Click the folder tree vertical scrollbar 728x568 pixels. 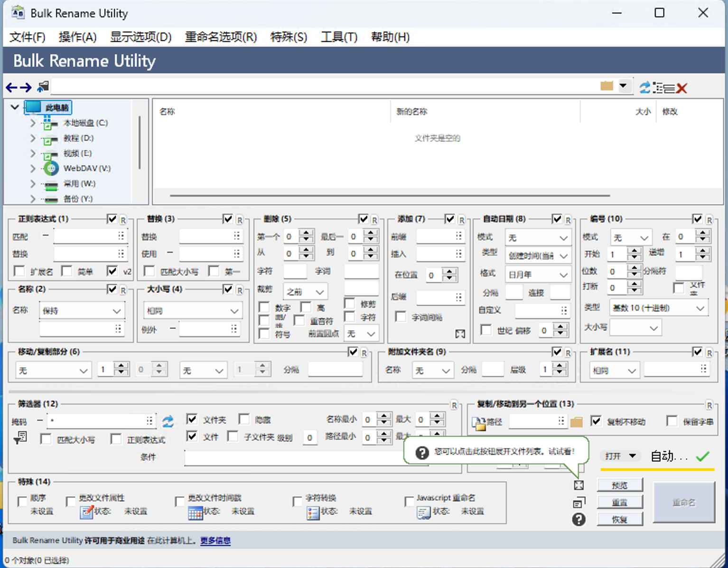click(x=140, y=142)
